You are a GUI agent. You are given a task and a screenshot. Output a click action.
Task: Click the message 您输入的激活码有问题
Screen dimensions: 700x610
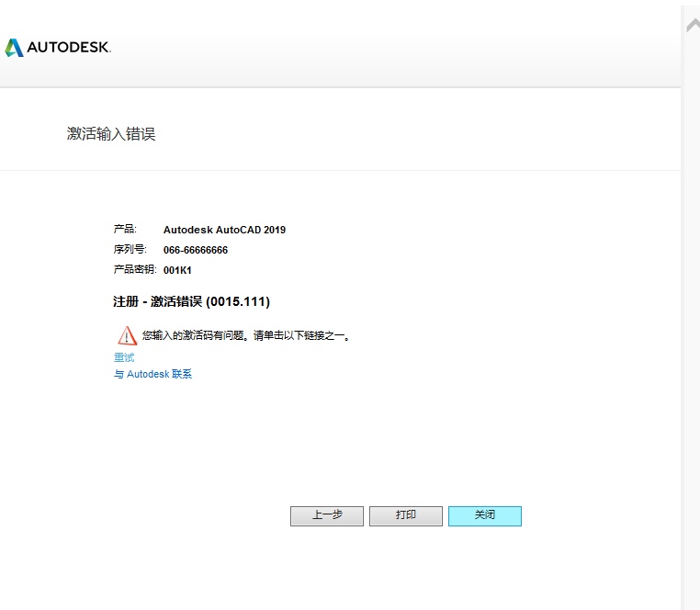pyautogui.click(x=194, y=335)
